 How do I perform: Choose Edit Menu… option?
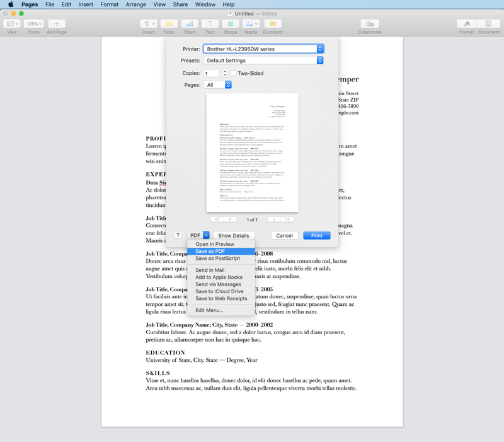tap(221, 310)
